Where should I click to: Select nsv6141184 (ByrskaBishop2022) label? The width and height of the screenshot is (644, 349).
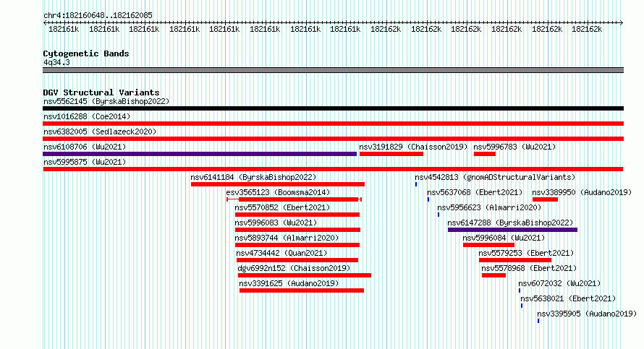[253, 177]
